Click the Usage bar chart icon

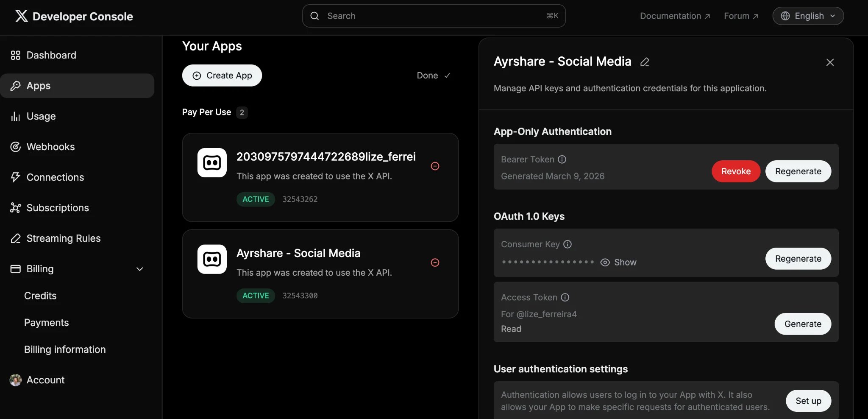(16, 116)
